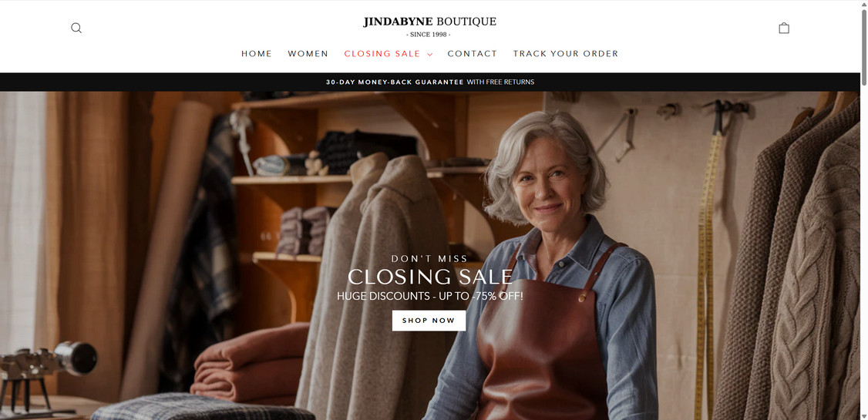Viewport: 868px width, 420px height.
Task: Go to the HOME menu item
Action: [x=256, y=54]
